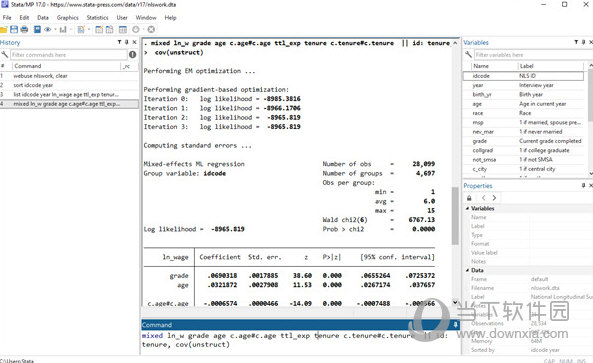Click the Label column header in Variables
This screenshot has height=363, width=593.
pos(550,66)
